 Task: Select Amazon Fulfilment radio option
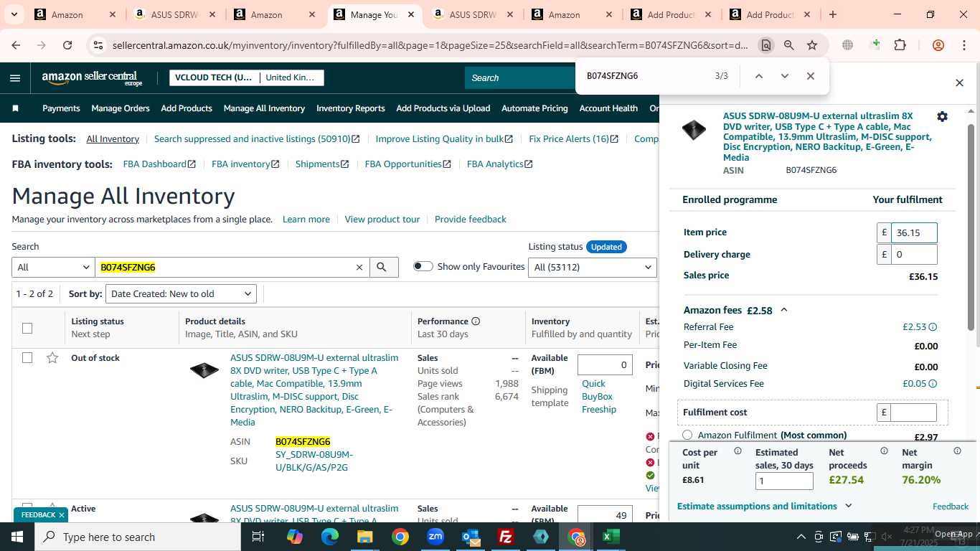687,435
